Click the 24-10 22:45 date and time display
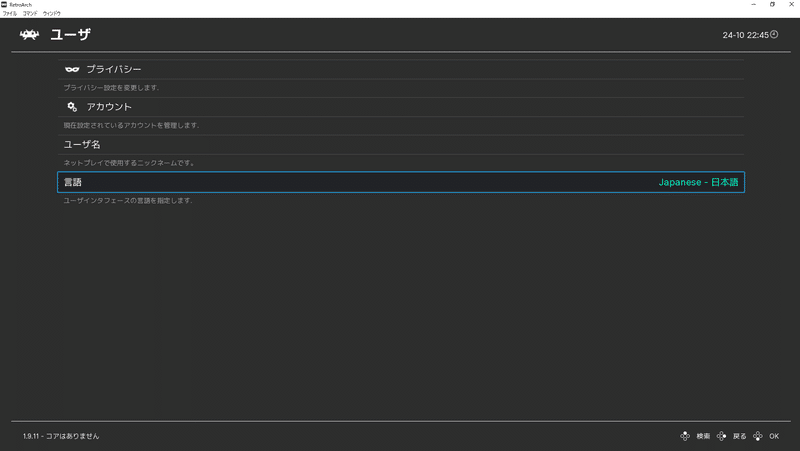This screenshot has width=800, height=451. (x=744, y=35)
